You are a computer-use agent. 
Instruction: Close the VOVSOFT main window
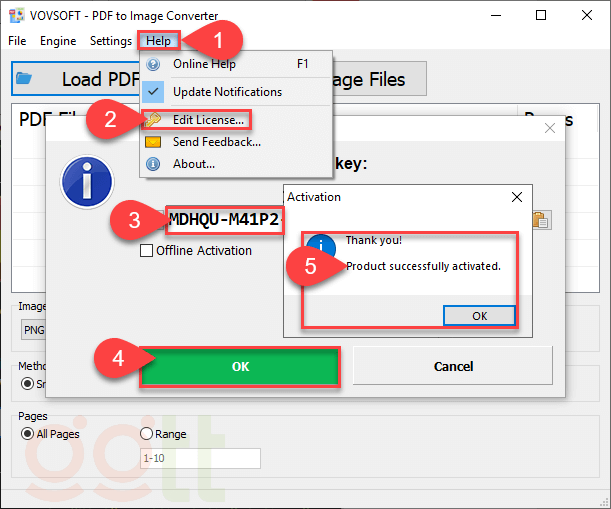pos(587,16)
